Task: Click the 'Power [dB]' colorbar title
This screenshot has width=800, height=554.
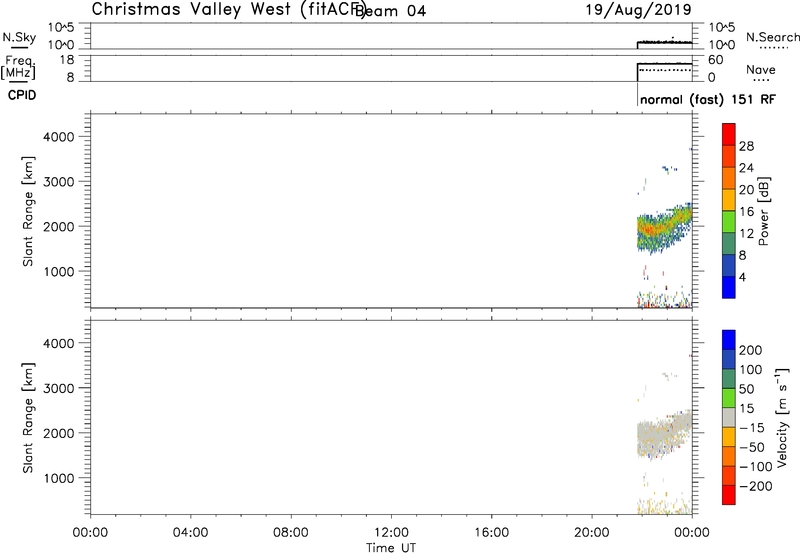Action: click(764, 211)
